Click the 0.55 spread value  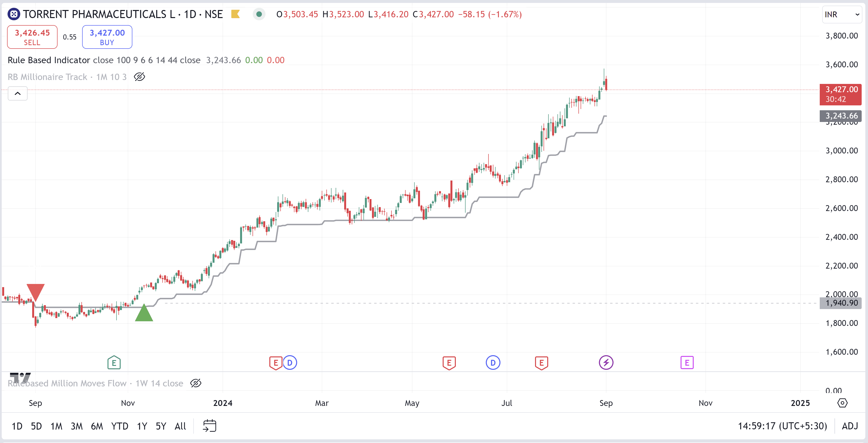(x=70, y=37)
